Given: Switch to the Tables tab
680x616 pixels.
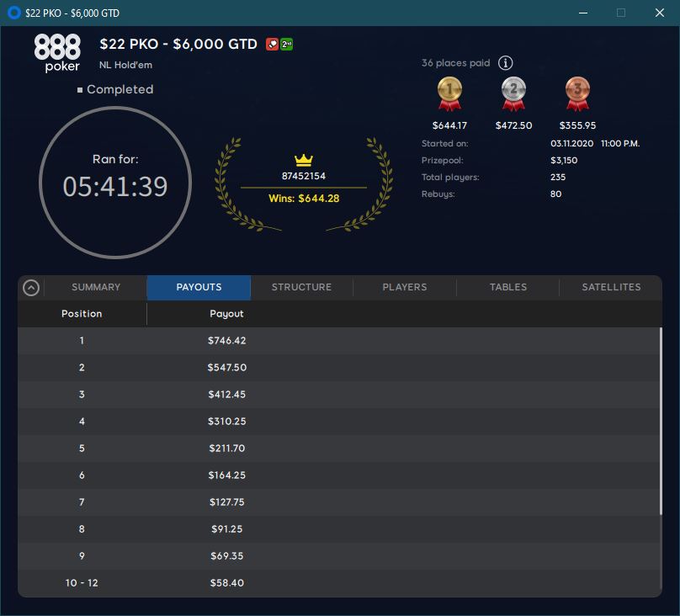Looking at the screenshot, I should [508, 287].
